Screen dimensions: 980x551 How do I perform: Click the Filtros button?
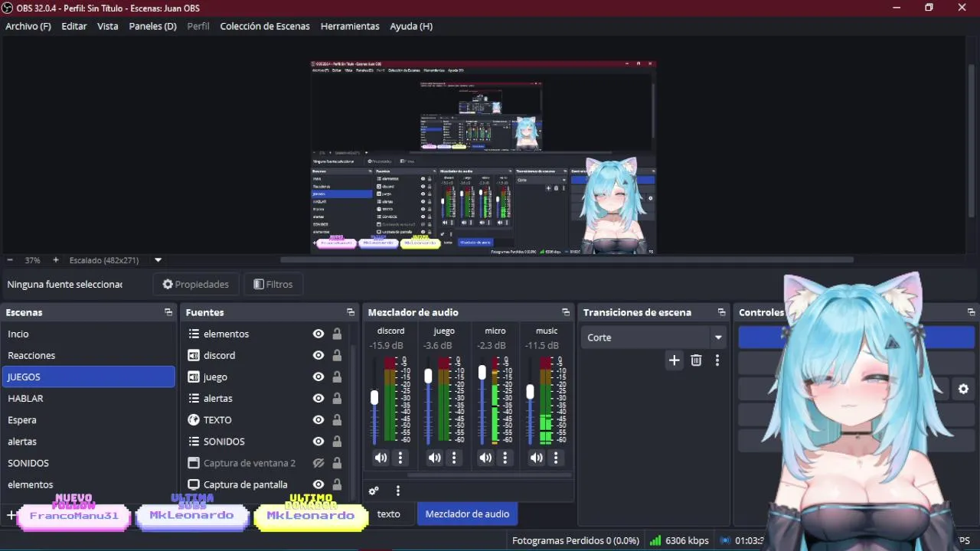click(273, 284)
